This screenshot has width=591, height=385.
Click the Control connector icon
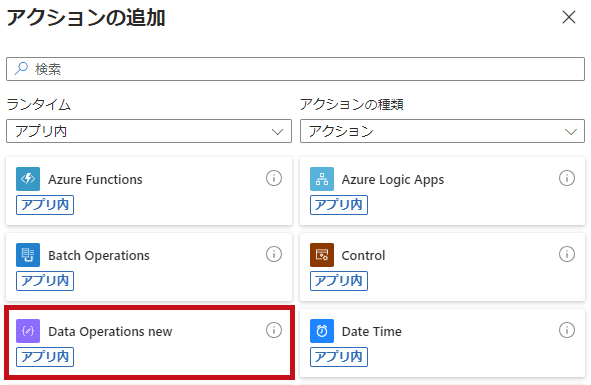tap(322, 255)
